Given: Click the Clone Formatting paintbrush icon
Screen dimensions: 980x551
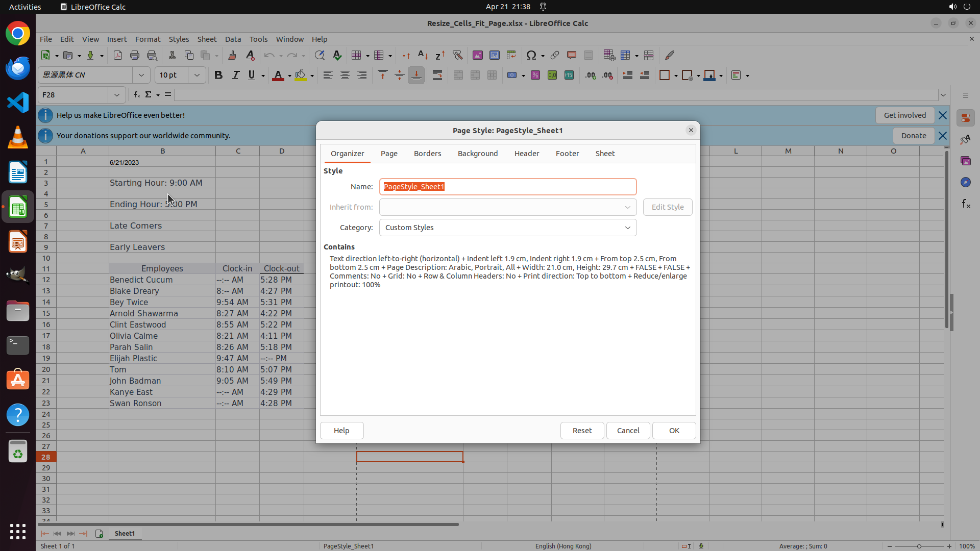Looking at the screenshot, I should (x=232, y=55).
